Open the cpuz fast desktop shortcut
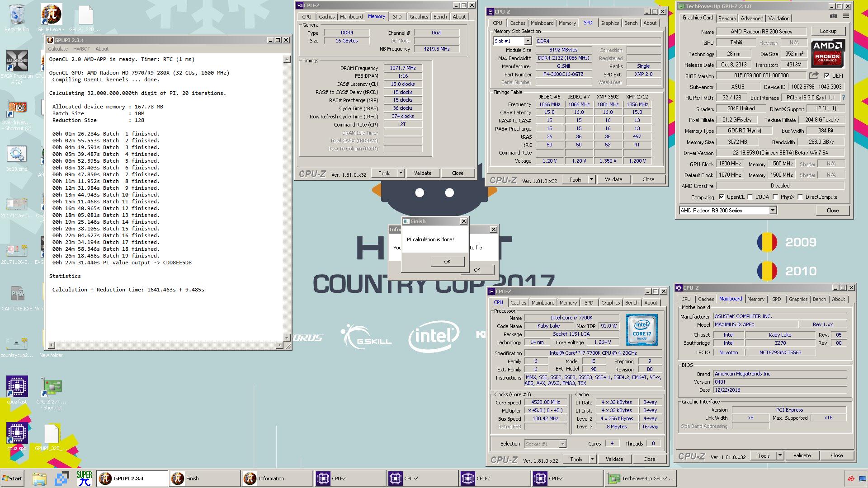The image size is (868, 488). (x=17, y=390)
